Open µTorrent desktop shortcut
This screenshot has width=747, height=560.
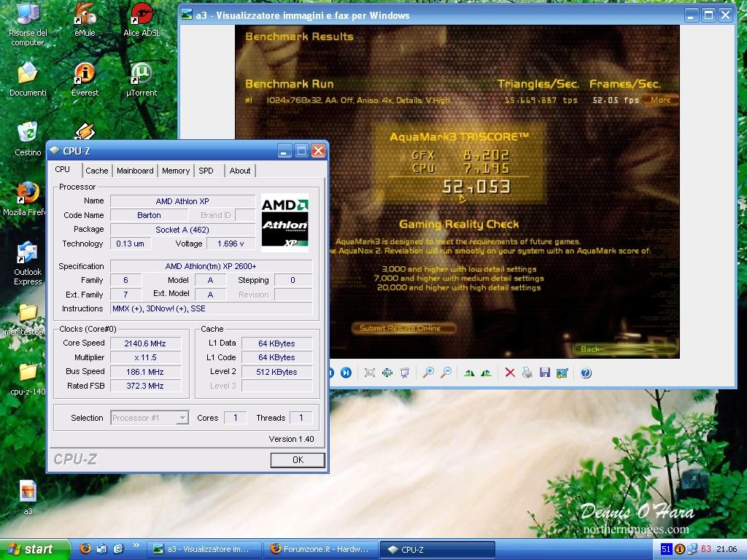(142, 79)
